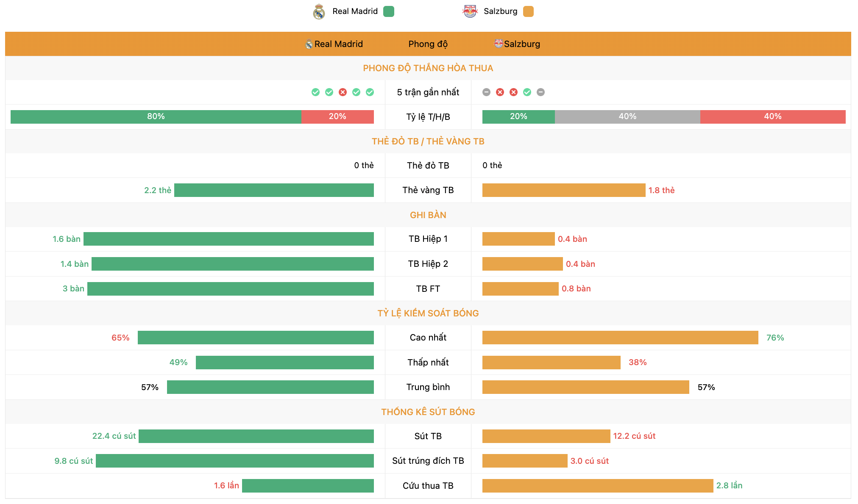858x504 pixels.
Task: Click Salzburg's 3.0 cú sút value
Action: pos(589,461)
